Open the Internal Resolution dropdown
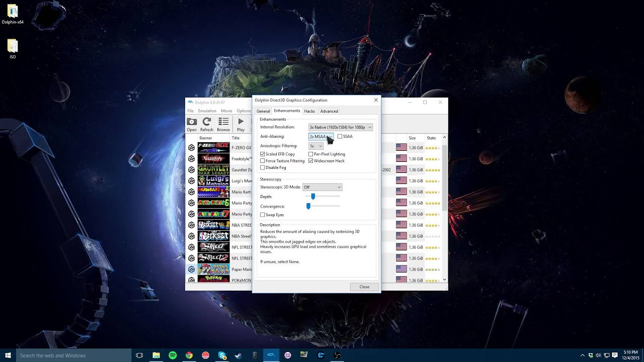Viewport: 644px width, 362px height. coord(341,127)
